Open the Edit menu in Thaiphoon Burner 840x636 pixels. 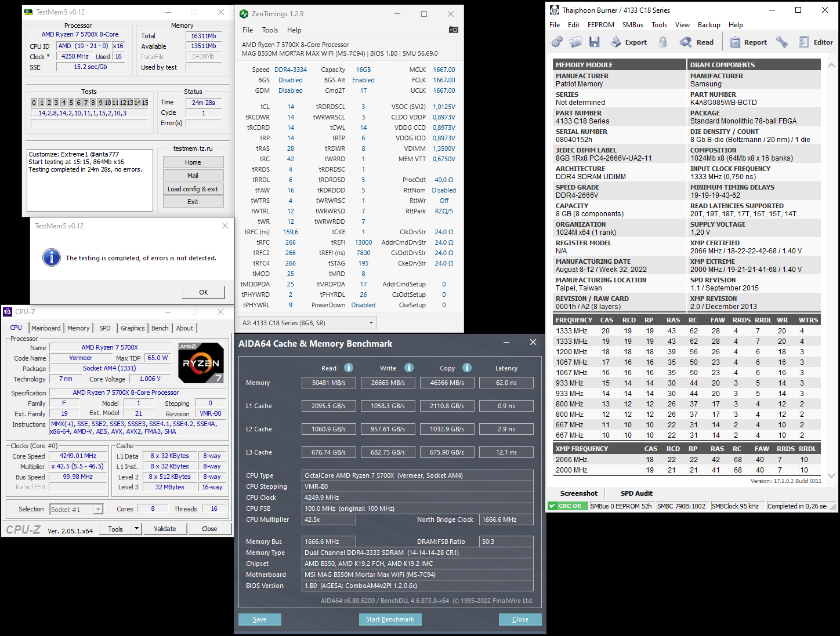(574, 25)
